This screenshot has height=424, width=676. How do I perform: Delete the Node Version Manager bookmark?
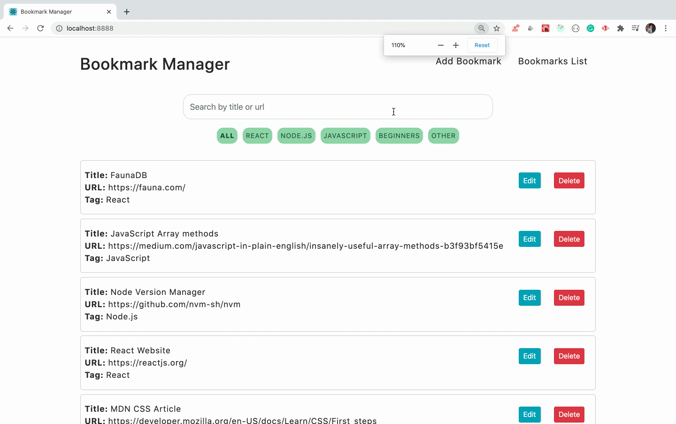tap(569, 298)
